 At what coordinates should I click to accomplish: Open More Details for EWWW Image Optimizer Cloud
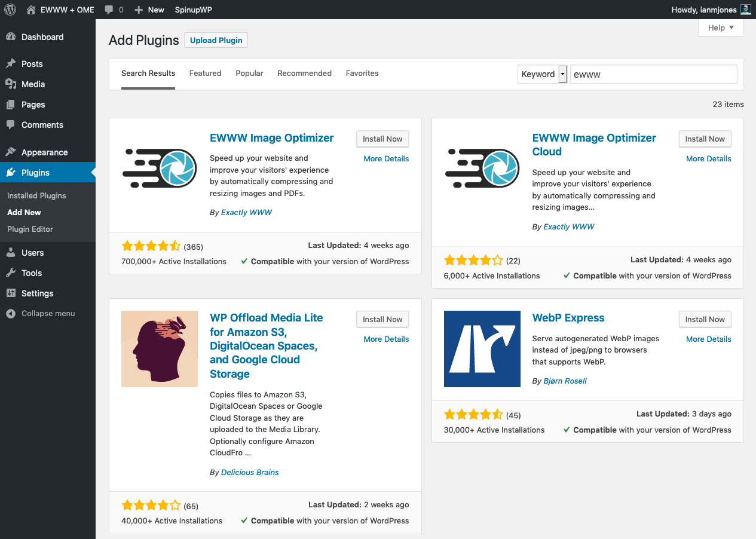[709, 158]
